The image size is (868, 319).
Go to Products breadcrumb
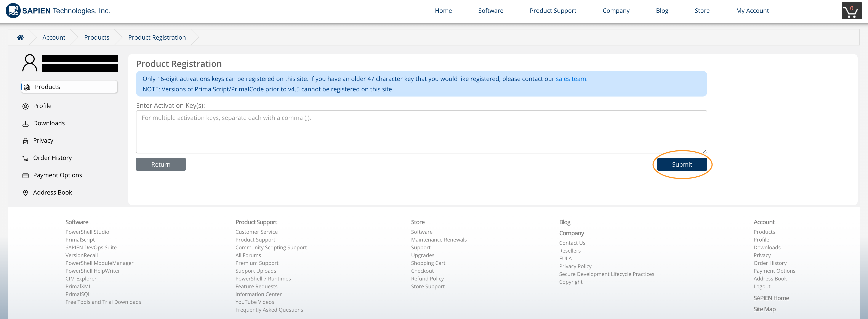tap(97, 37)
